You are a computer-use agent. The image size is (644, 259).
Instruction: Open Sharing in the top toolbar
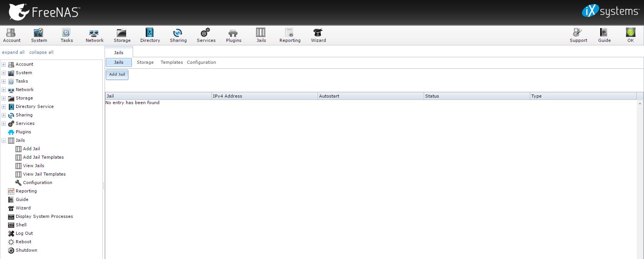click(x=178, y=35)
